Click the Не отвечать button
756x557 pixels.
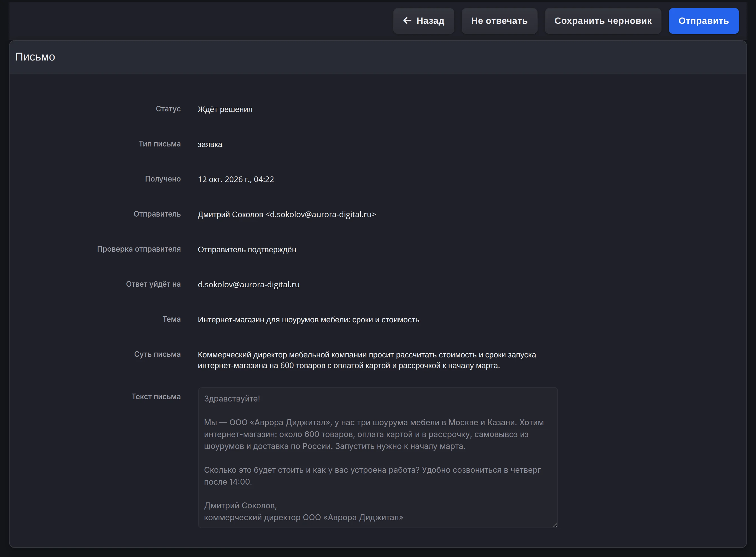point(499,21)
